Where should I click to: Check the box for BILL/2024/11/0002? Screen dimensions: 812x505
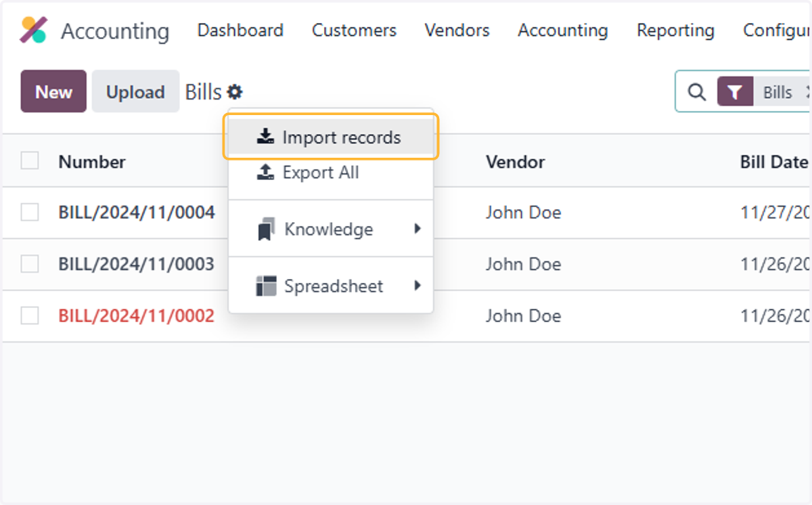pos(30,315)
